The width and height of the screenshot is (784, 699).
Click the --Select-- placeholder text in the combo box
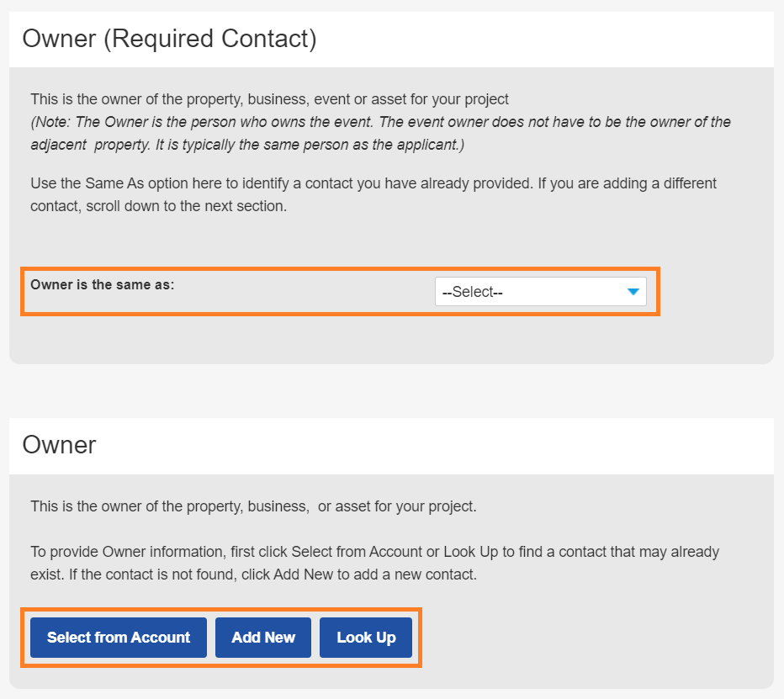point(473,293)
